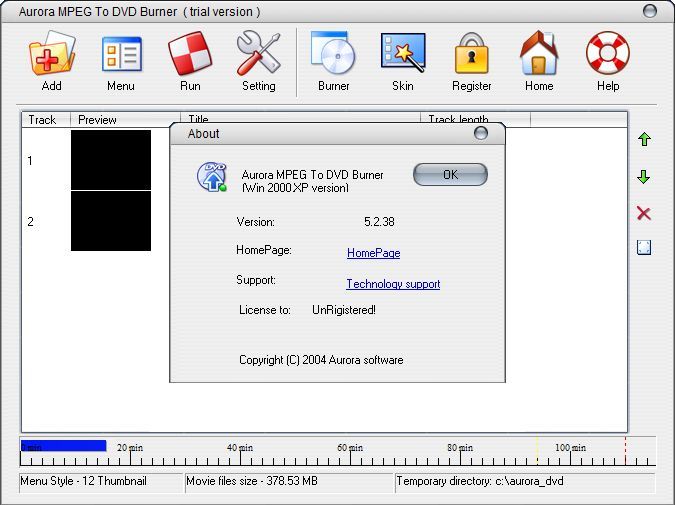Change appearance via Skin icon

pyautogui.click(x=403, y=53)
